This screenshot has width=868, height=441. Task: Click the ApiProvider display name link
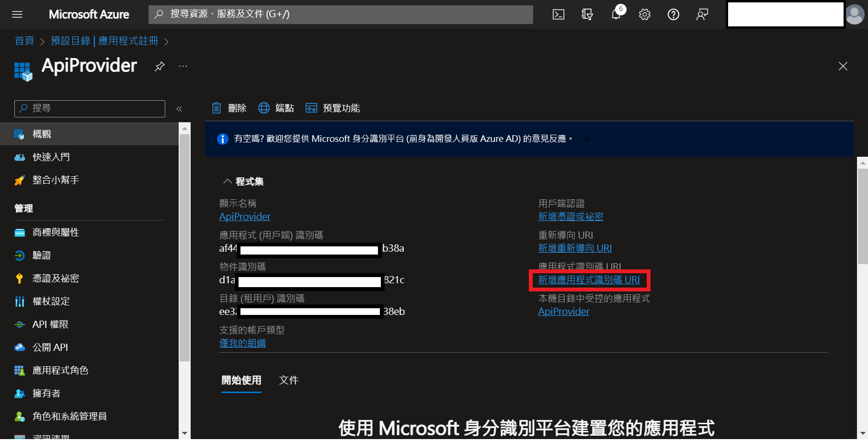245,217
